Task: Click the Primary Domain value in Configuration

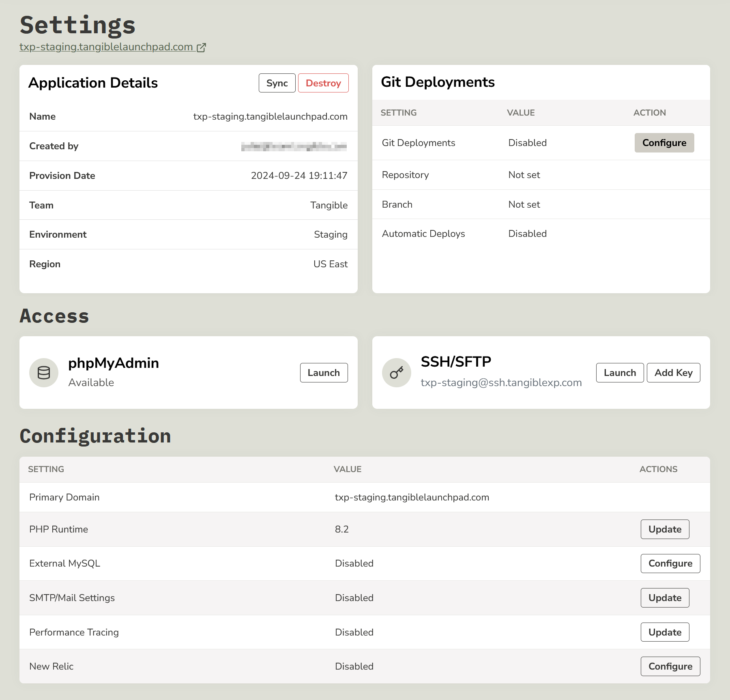Action: pyautogui.click(x=412, y=497)
